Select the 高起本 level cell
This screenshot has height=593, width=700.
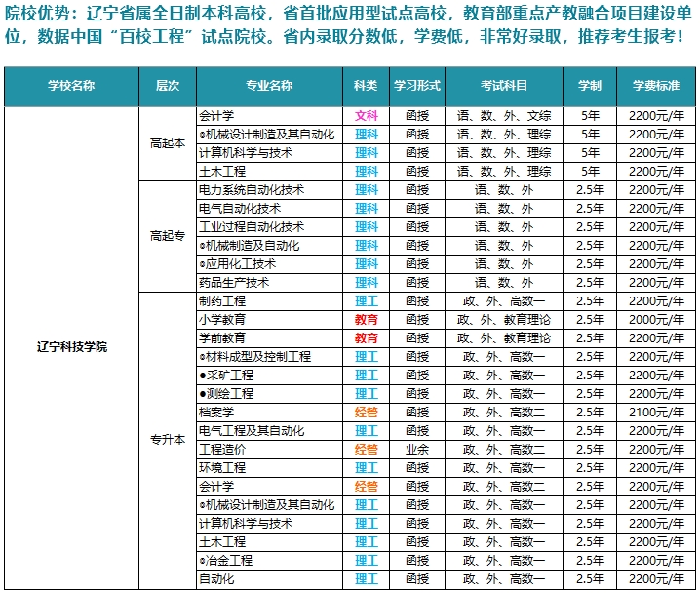click(168, 143)
